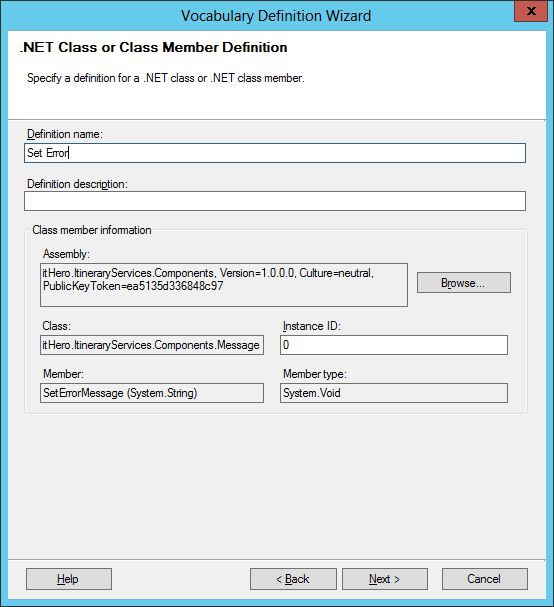The image size is (554, 607).
Task: Click the Class field showing ithero Message
Action: 152,345
